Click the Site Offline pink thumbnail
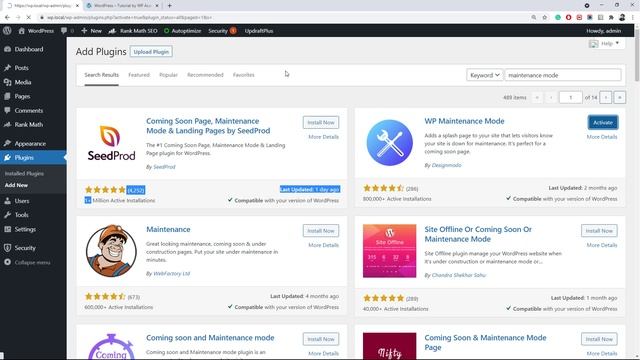 (x=389, y=251)
